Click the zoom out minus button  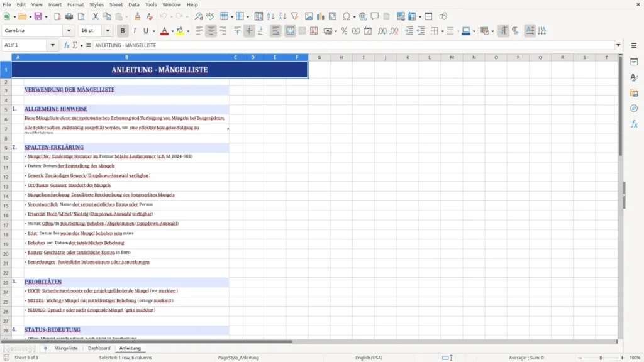580,358
